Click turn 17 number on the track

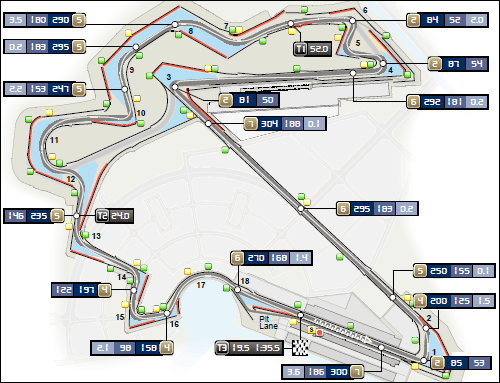[201, 285]
